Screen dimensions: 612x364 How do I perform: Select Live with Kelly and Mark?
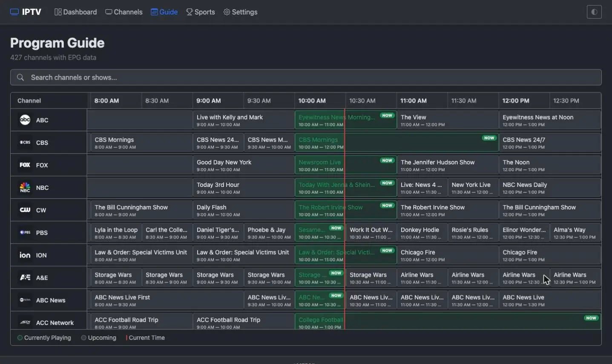244,120
